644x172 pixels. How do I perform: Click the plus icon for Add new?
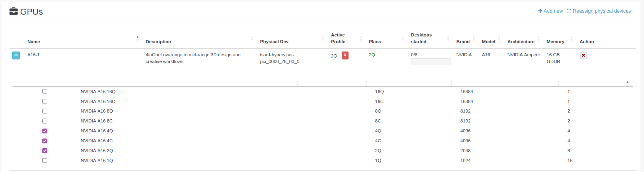pos(540,11)
